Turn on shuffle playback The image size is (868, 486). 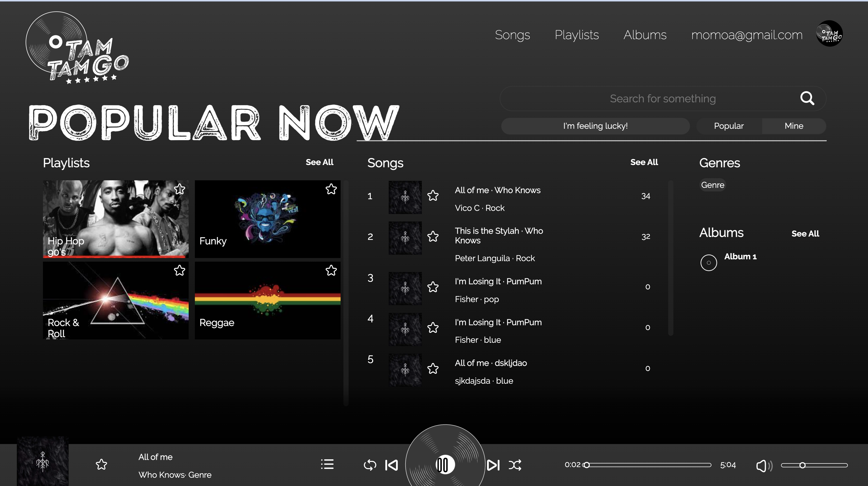515,465
